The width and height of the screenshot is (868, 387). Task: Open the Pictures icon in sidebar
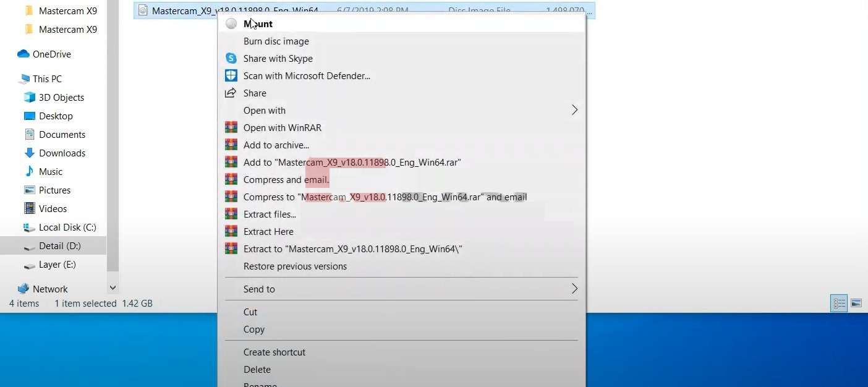pyautogui.click(x=30, y=190)
